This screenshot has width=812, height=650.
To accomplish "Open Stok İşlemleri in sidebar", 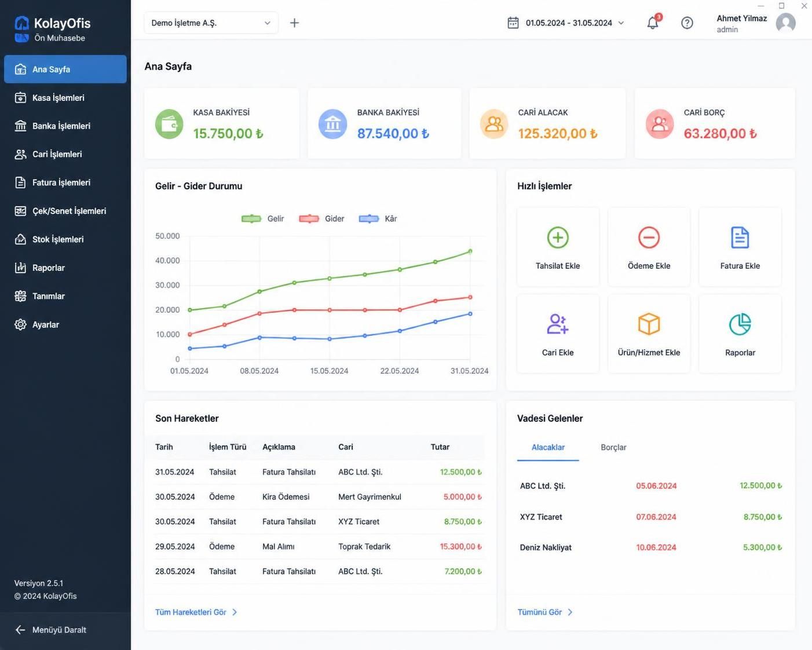I will [x=65, y=239].
